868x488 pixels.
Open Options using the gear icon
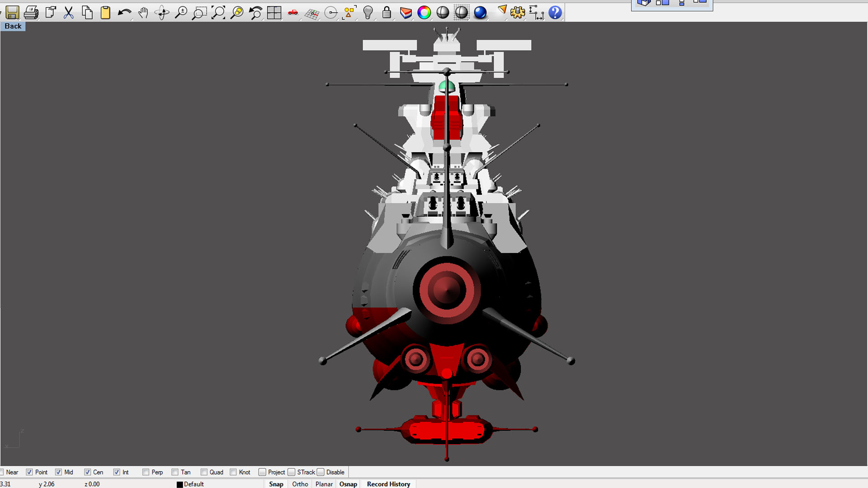pyautogui.click(x=518, y=12)
